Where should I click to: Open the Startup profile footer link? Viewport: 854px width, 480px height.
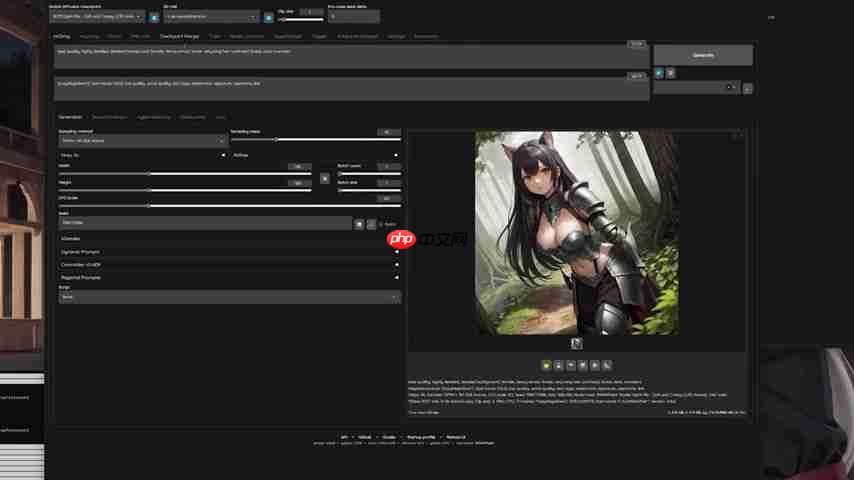421,437
